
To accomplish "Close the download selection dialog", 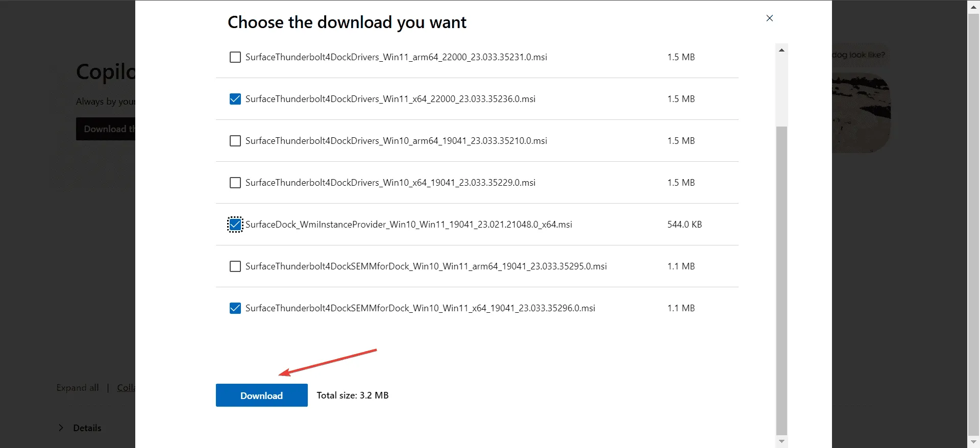I will (x=770, y=18).
